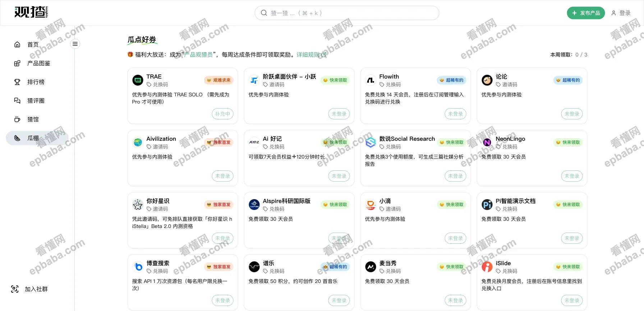Collapse the sidebar with the menu toggle icon
Image resolution: width=644 pixels, height=311 pixels.
click(75, 44)
